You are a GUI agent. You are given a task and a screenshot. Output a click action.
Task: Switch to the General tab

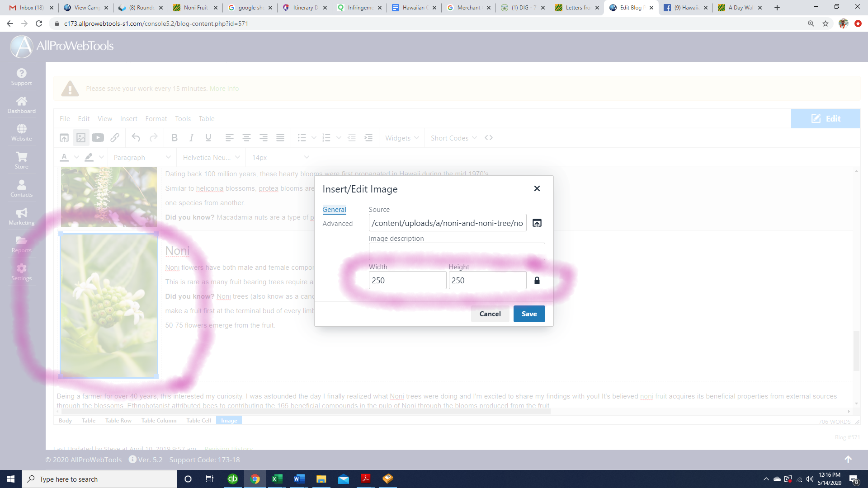(334, 209)
